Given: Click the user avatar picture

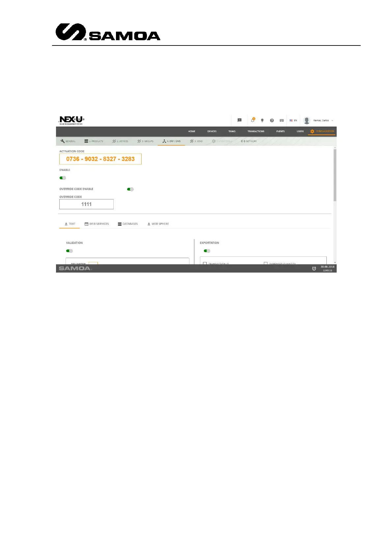Looking at the screenshot, I should 307,120.
